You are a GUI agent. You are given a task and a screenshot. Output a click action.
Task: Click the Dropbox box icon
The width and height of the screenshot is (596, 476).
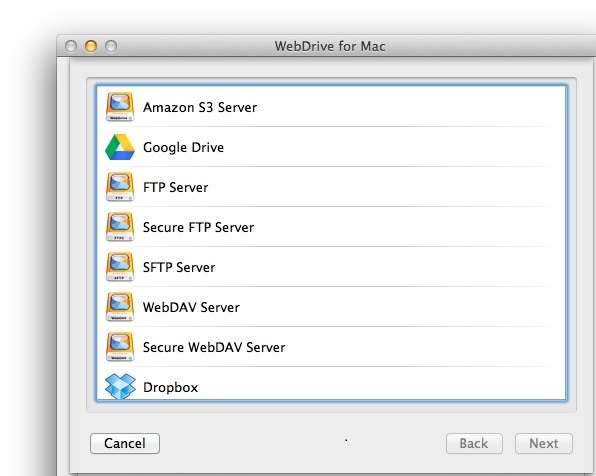click(x=120, y=386)
